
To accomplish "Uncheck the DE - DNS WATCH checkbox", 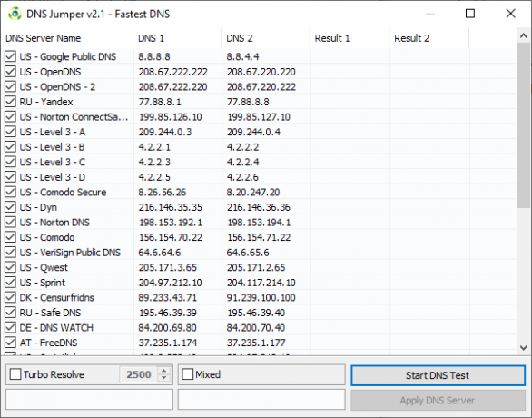I will point(10,327).
